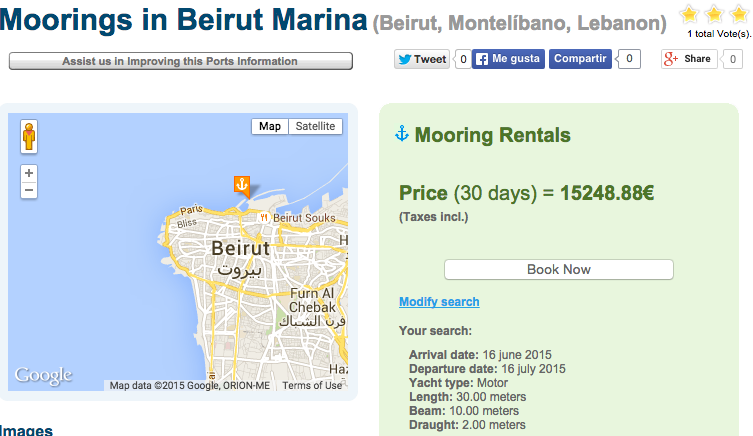The height and width of the screenshot is (436, 753).
Task: Zoom in on the map
Action: click(29, 173)
